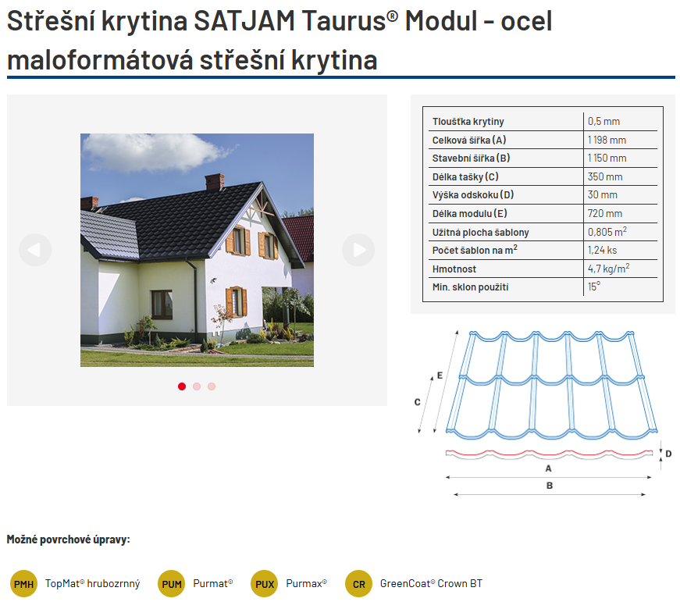Click the Možné povrchové úpravy heading
680x616 pixels.
68,539
